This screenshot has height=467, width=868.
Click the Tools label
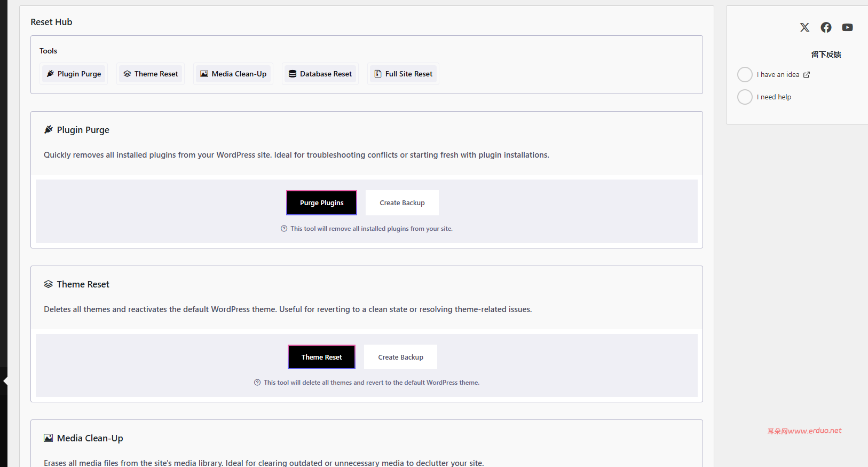[48, 51]
